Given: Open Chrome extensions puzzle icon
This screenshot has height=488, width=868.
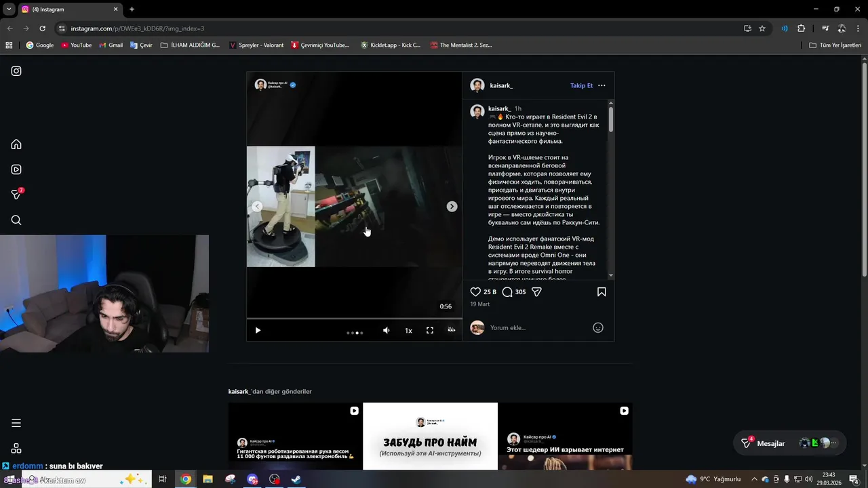Looking at the screenshot, I should point(801,28).
